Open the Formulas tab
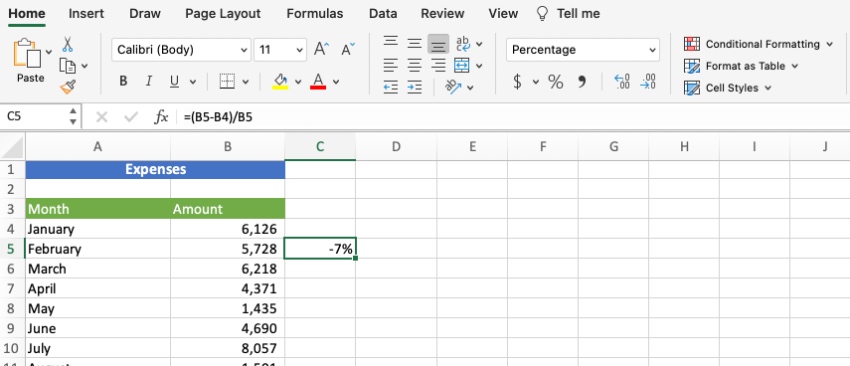Image resolution: width=850 pixels, height=366 pixels. click(314, 14)
